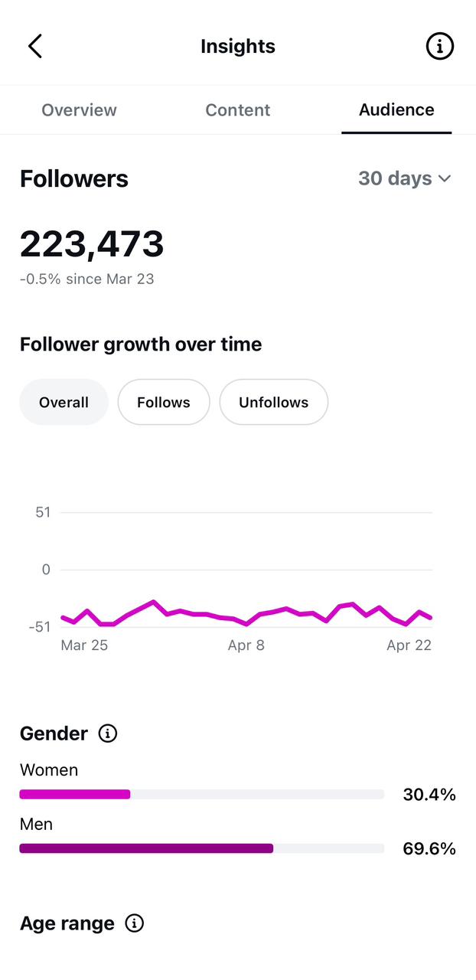Go back using the arrow icon
Viewport: 476px width, 980px height.
point(35,46)
